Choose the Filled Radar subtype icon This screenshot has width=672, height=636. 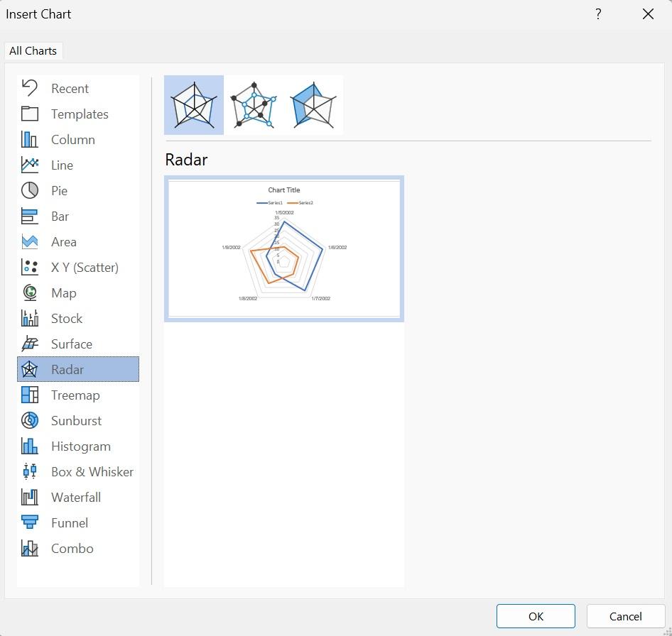click(x=313, y=105)
